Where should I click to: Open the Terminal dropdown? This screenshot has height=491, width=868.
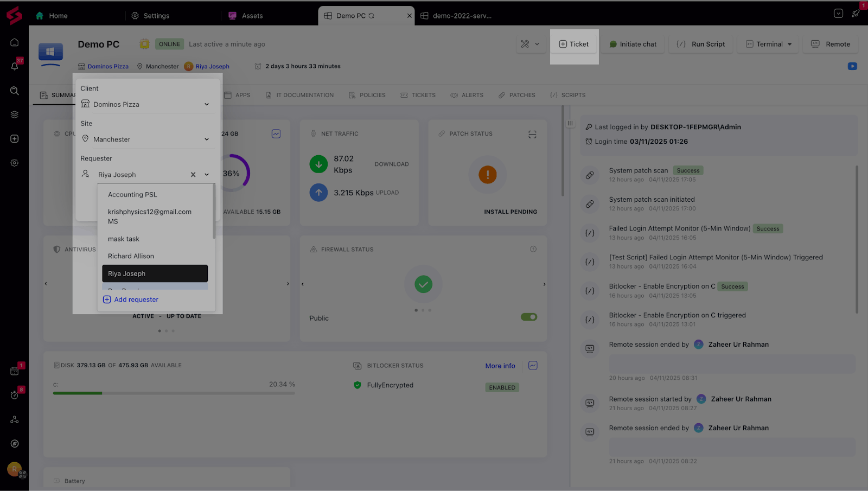click(x=769, y=44)
